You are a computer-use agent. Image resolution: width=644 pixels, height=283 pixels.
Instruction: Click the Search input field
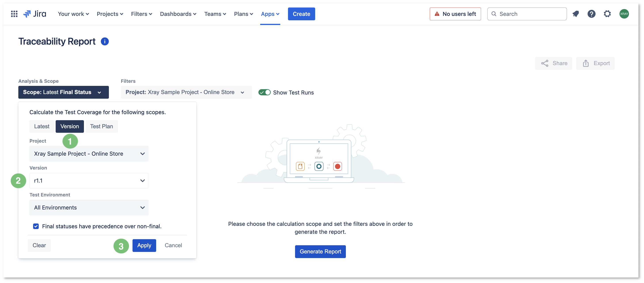point(527,14)
